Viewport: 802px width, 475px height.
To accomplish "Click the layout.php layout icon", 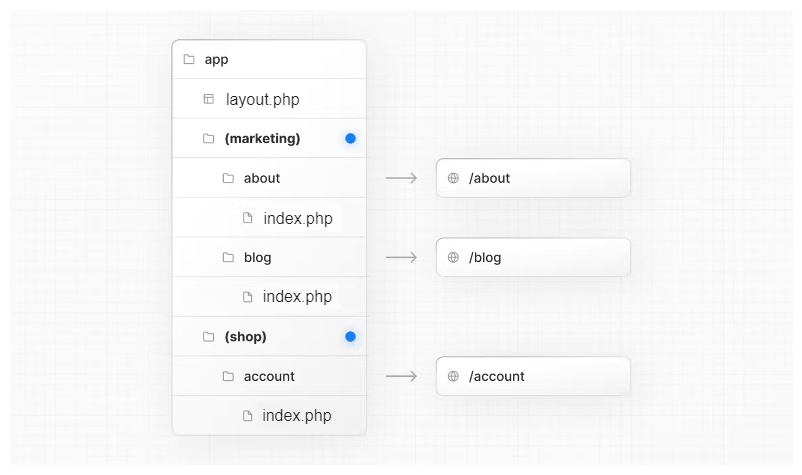I will tap(208, 99).
